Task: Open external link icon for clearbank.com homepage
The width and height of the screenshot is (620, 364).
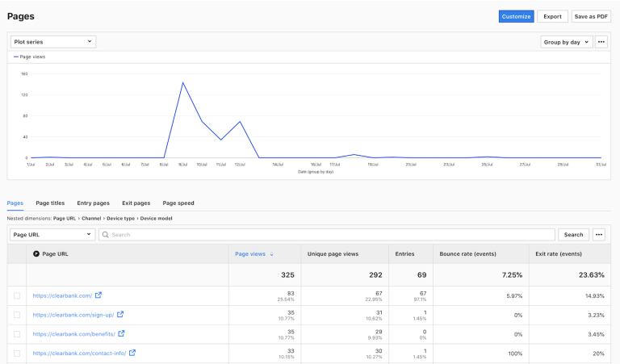Action: 98,295
